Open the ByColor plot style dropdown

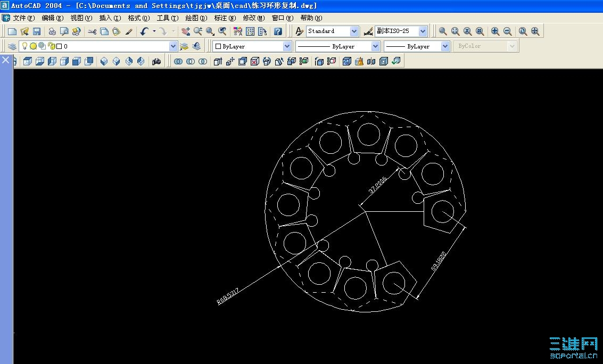[x=512, y=46]
